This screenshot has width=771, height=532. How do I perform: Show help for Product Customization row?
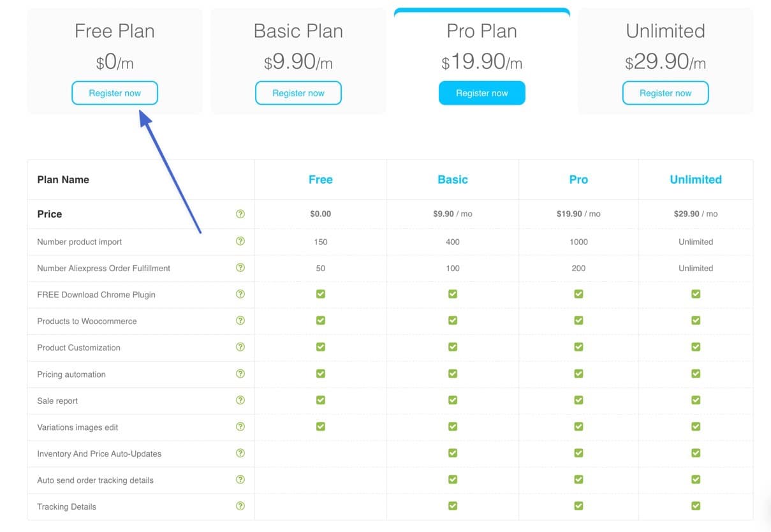(240, 348)
